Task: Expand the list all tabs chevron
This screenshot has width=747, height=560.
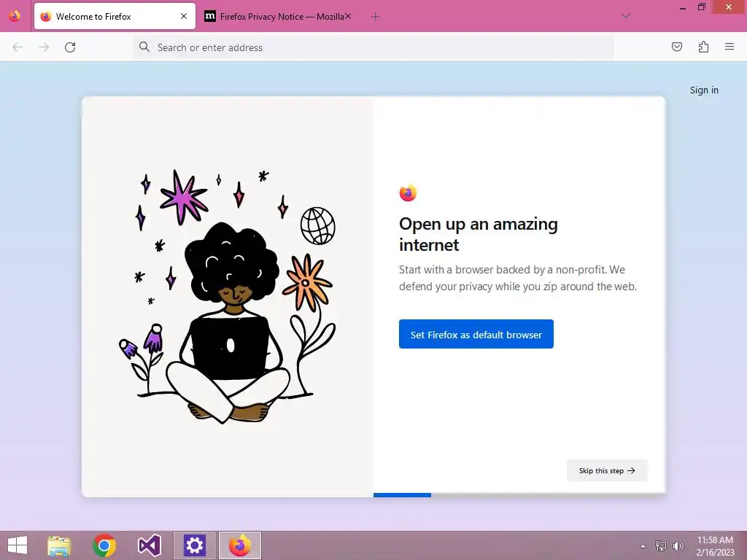Action: (x=626, y=16)
